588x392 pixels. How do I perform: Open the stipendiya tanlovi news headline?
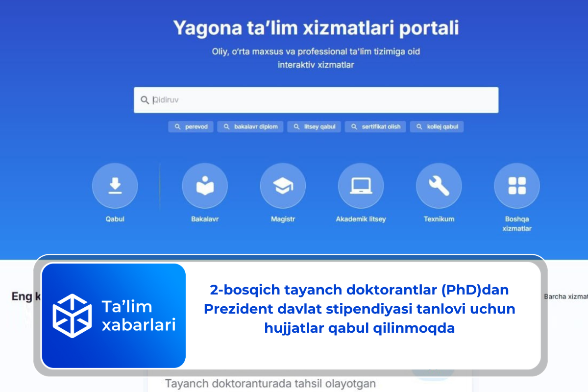pos(360,309)
